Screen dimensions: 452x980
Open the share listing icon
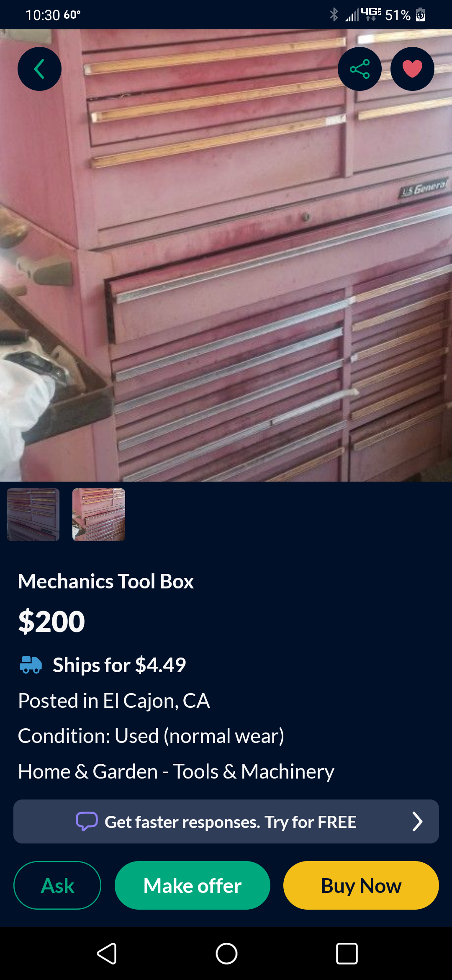[360, 69]
